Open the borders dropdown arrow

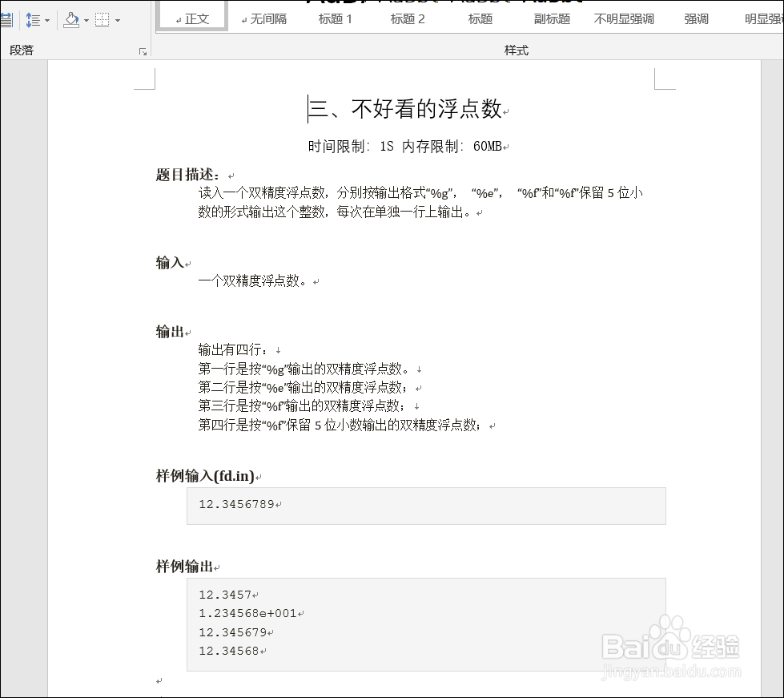click(x=118, y=21)
